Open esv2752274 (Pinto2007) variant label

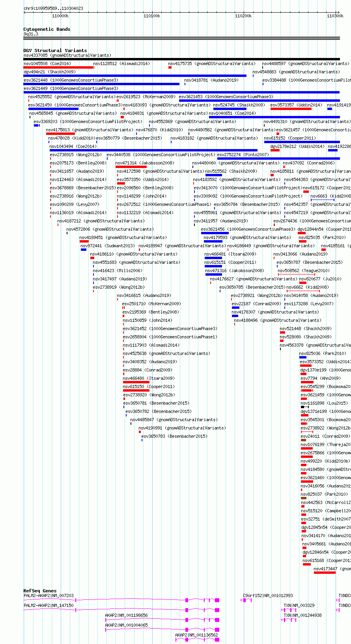(243, 155)
